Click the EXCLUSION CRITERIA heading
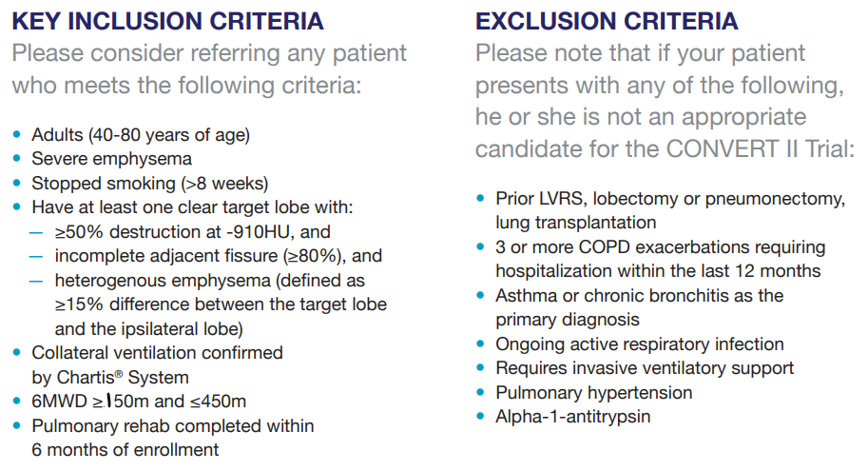Image resolution: width=868 pixels, height=471 pixels. pos(607,21)
